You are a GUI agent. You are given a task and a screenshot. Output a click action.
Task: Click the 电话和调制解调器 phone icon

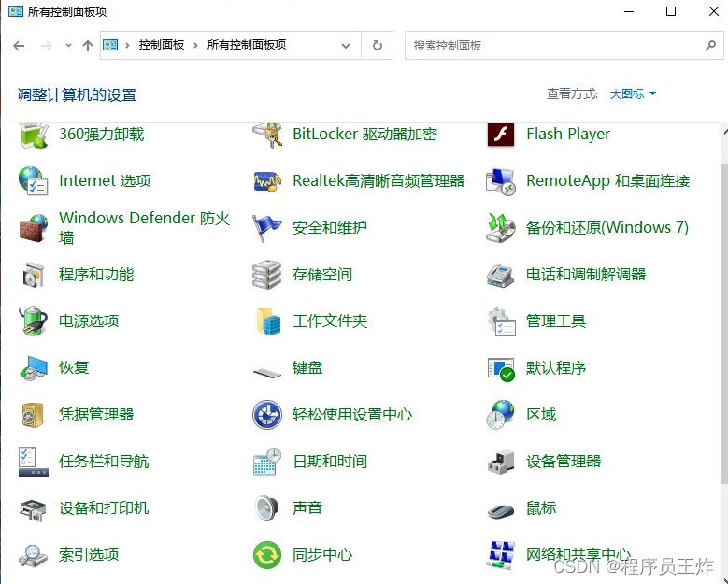pos(501,276)
